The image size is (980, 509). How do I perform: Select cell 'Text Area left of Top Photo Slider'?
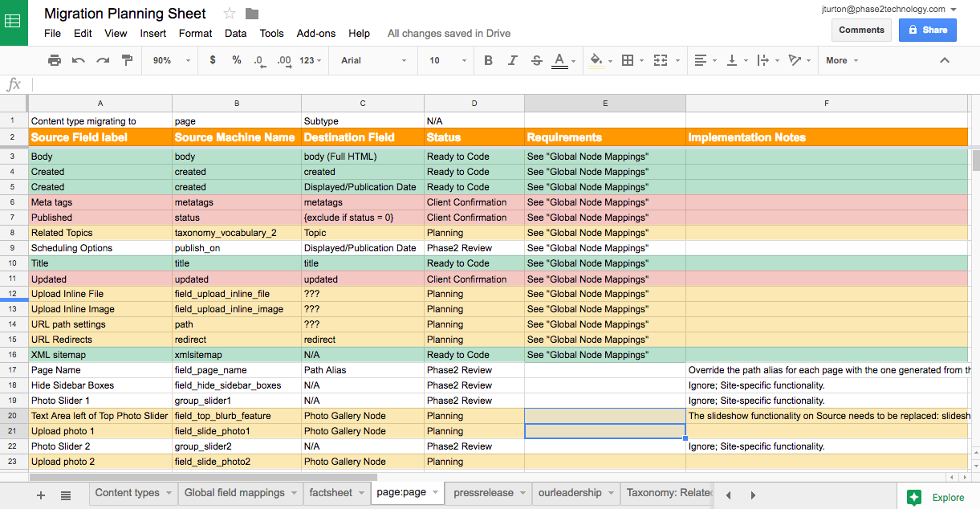[x=100, y=416]
